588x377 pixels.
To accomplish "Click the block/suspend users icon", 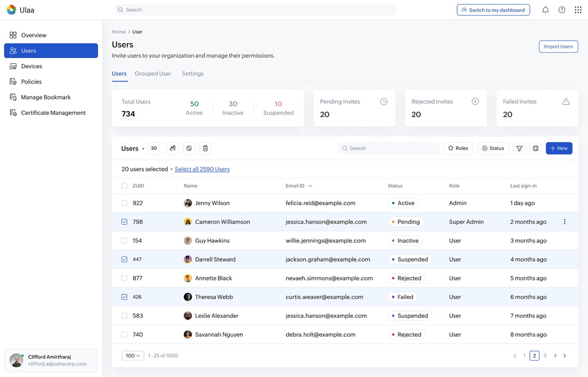I will coord(189,148).
